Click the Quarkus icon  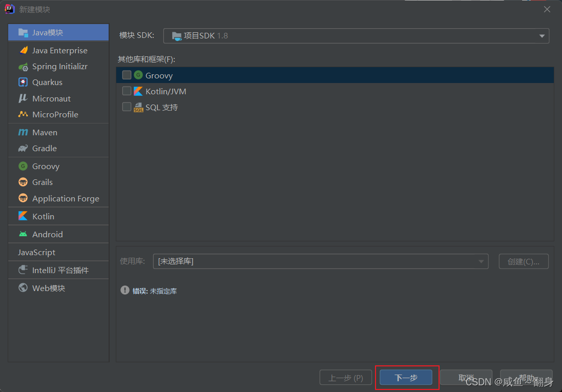click(x=23, y=82)
